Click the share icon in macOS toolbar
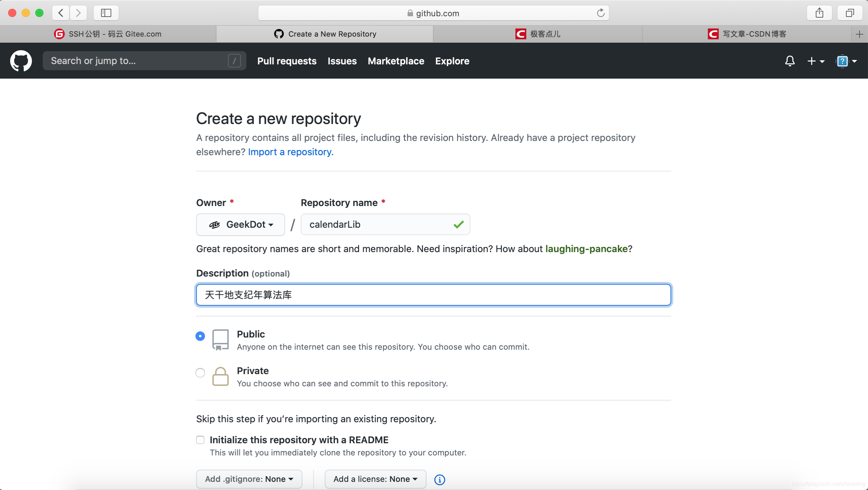Screen dimensions: 868x490 [x=820, y=12]
